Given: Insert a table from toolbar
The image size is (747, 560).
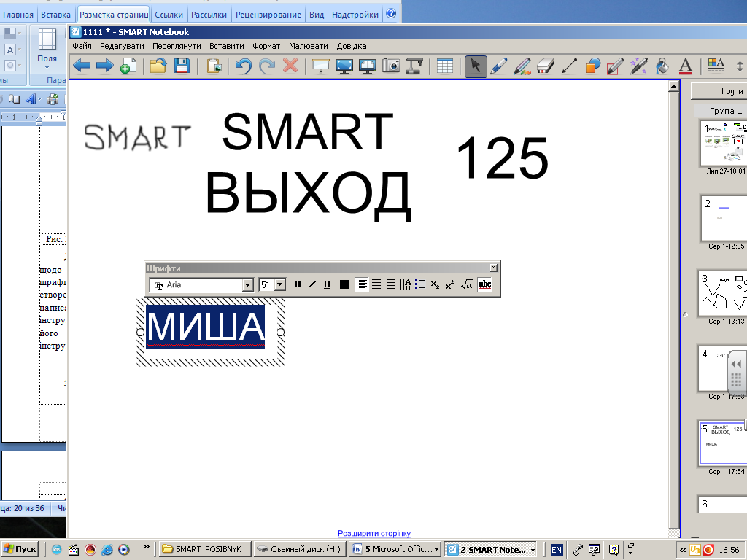Looking at the screenshot, I should coord(444,66).
